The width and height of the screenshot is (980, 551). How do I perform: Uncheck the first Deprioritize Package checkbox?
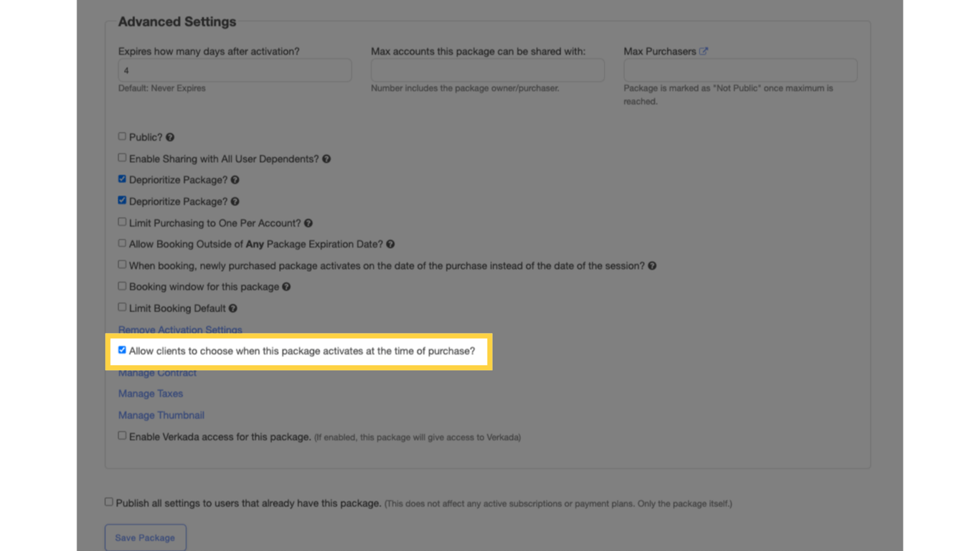pyautogui.click(x=122, y=179)
